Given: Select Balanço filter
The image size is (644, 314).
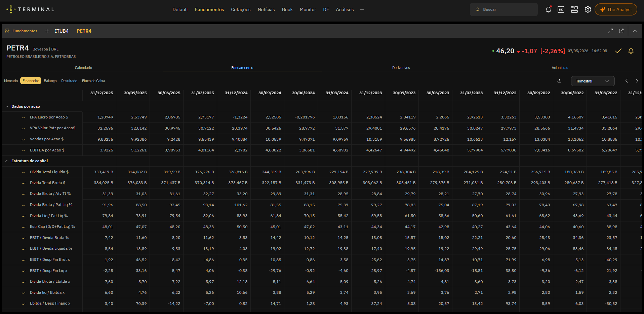Looking at the screenshot, I should pos(50,81).
